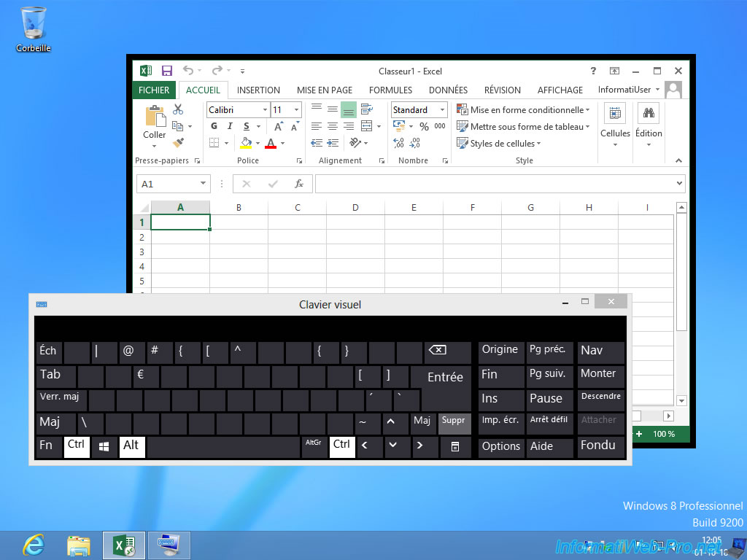
Task: Apply yellow fill color bucket
Action: point(246,143)
